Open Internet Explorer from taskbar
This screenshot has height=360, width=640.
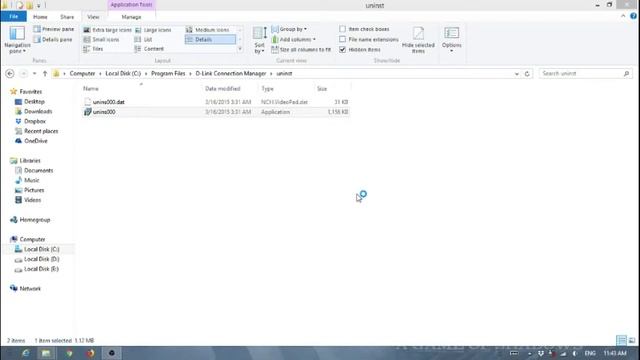point(25,353)
